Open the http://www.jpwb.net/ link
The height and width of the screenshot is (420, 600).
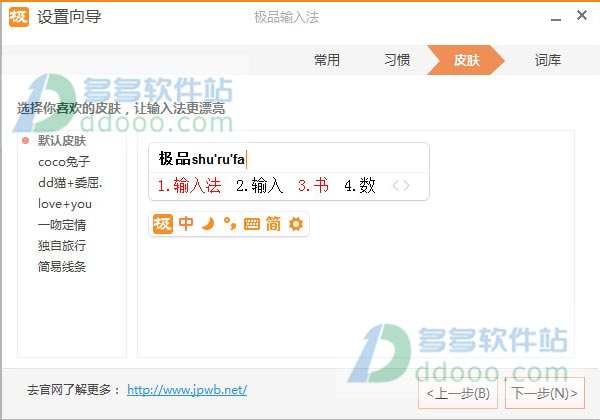187,390
